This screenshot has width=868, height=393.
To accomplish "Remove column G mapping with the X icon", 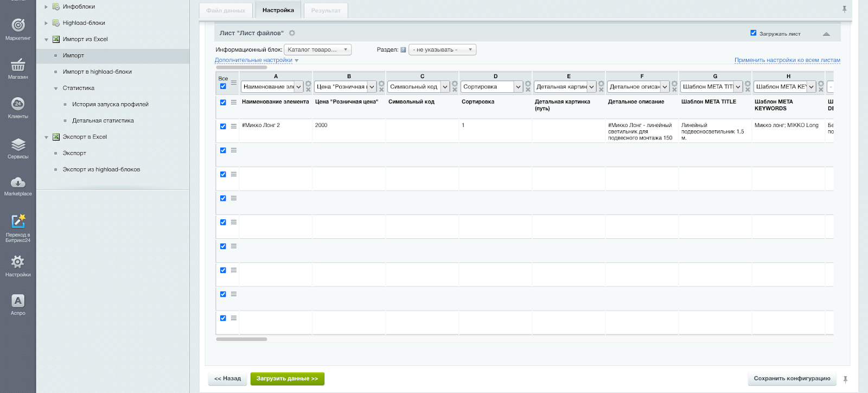I will [x=748, y=90].
